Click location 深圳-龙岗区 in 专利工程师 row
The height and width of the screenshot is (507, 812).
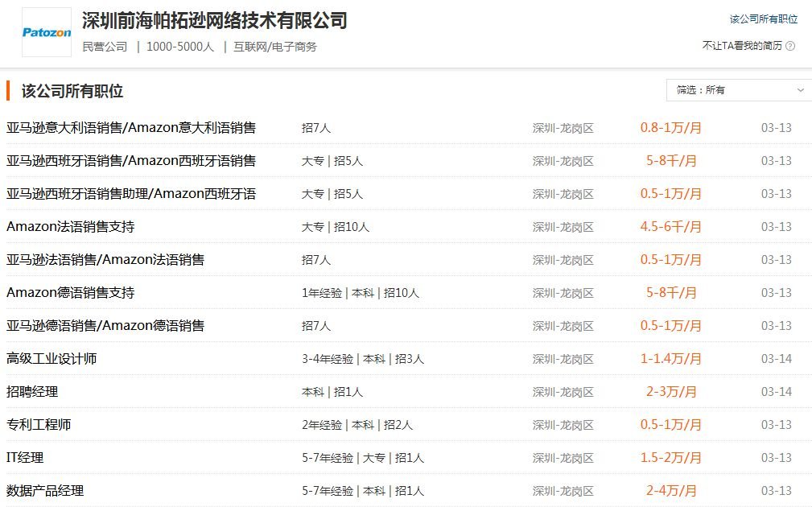tap(563, 425)
